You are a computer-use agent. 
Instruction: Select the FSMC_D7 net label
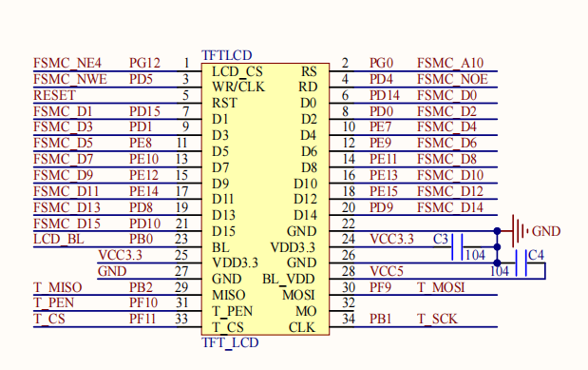[x=63, y=159]
